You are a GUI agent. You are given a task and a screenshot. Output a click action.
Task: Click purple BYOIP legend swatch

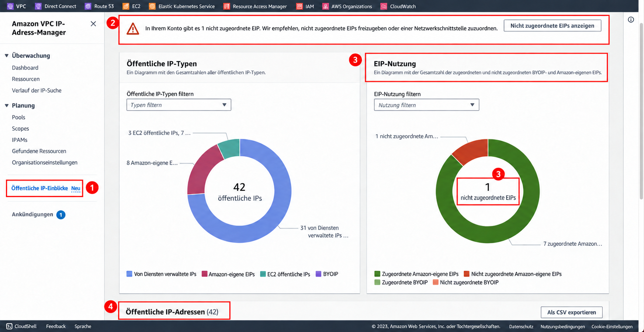tap(318, 274)
